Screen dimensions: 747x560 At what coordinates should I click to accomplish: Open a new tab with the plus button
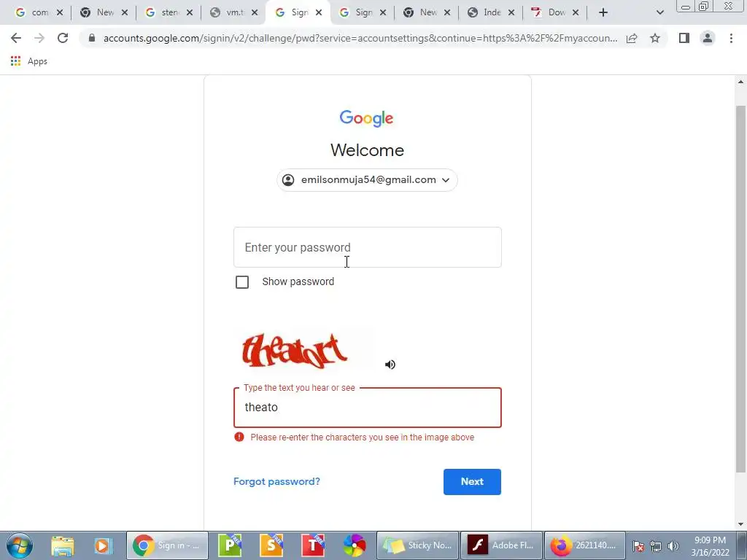[603, 12]
